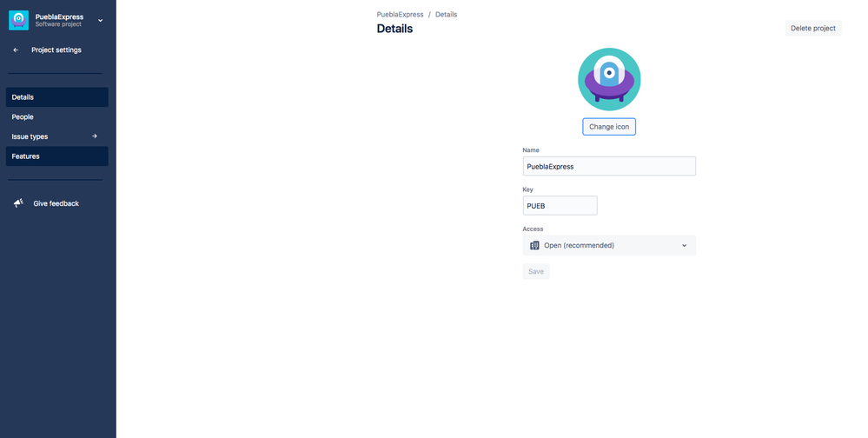868x438 pixels.
Task: Open the Details settings page
Action: click(x=57, y=97)
